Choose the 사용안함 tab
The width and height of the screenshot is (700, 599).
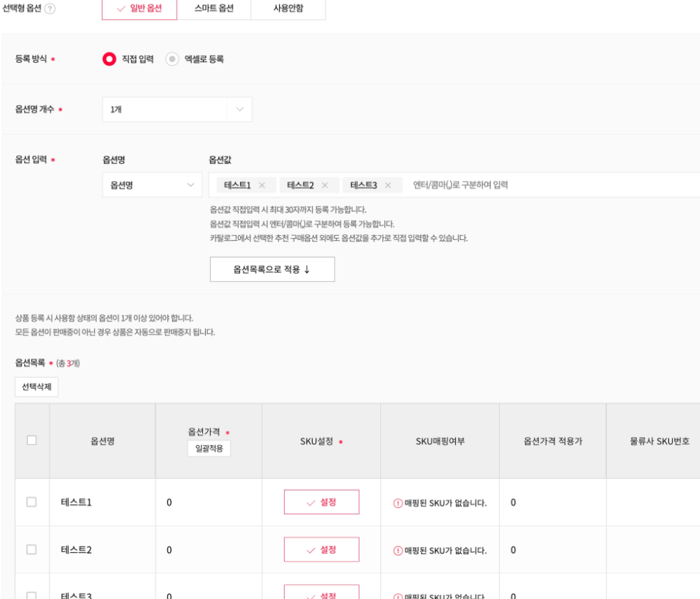coord(288,9)
